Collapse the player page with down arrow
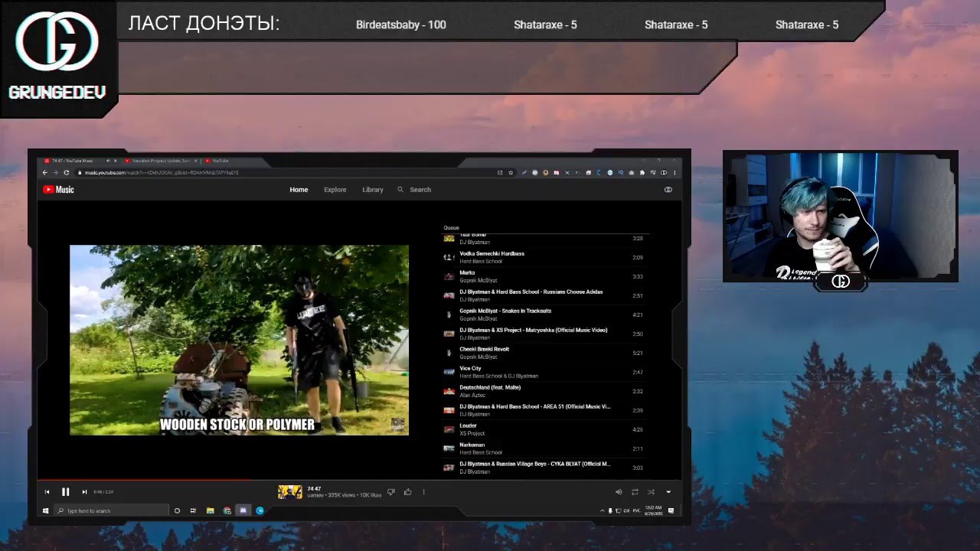This screenshot has width=980, height=551. click(x=668, y=492)
